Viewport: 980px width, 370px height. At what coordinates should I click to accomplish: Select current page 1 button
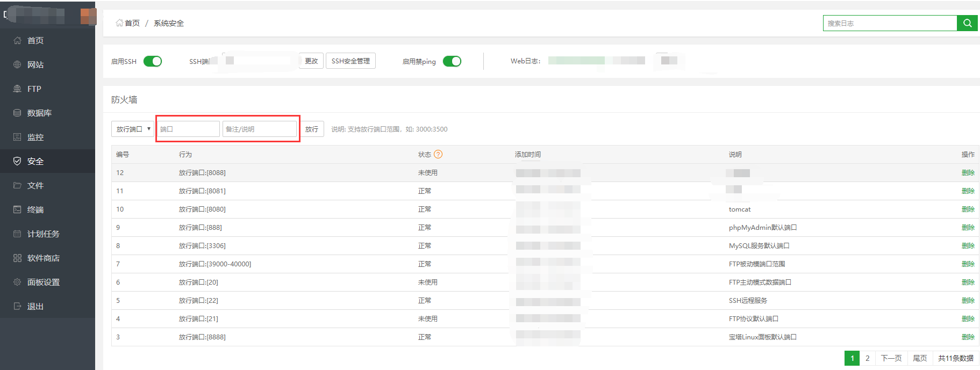(x=852, y=358)
